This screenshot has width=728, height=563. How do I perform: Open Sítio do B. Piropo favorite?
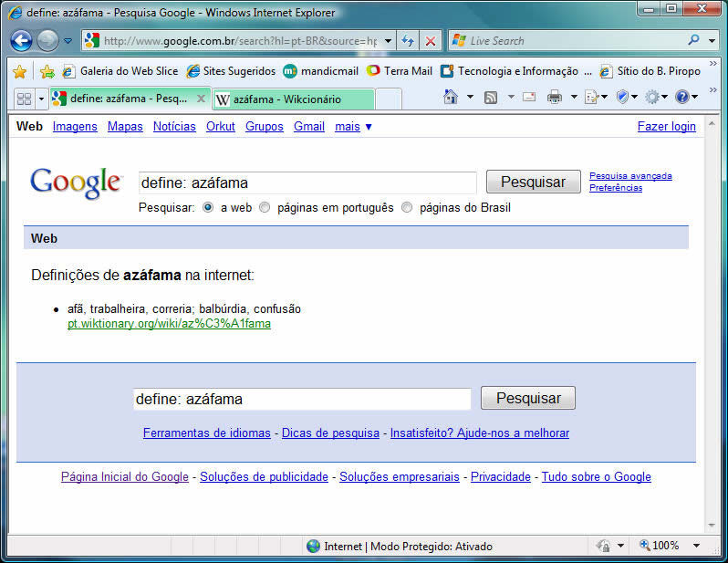(x=650, y=71)
